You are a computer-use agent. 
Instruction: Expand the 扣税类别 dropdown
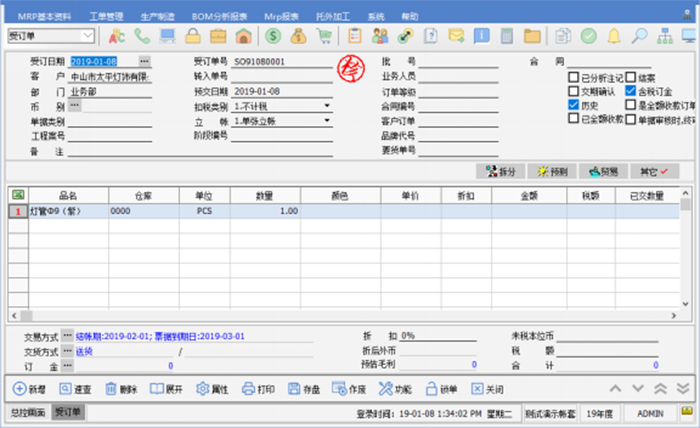326,105
